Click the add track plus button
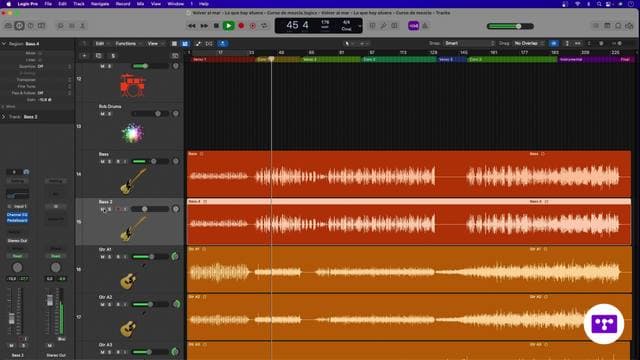 (x=84, y=56)
